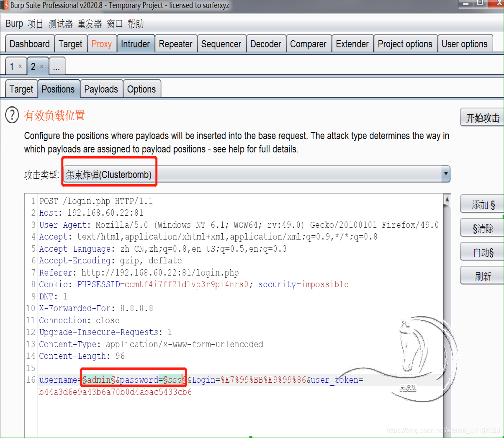Viewport: 504px width, 438px height.
Task: Open the Intruder Target sub-tab
Action: pyautogui.click(x=21, y=89)
